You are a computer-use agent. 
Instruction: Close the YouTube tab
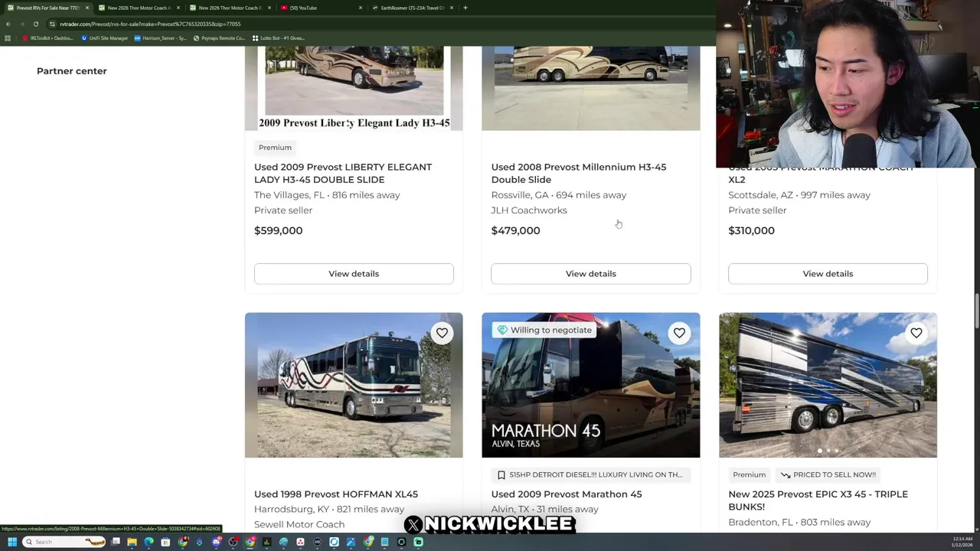point(361,8)
